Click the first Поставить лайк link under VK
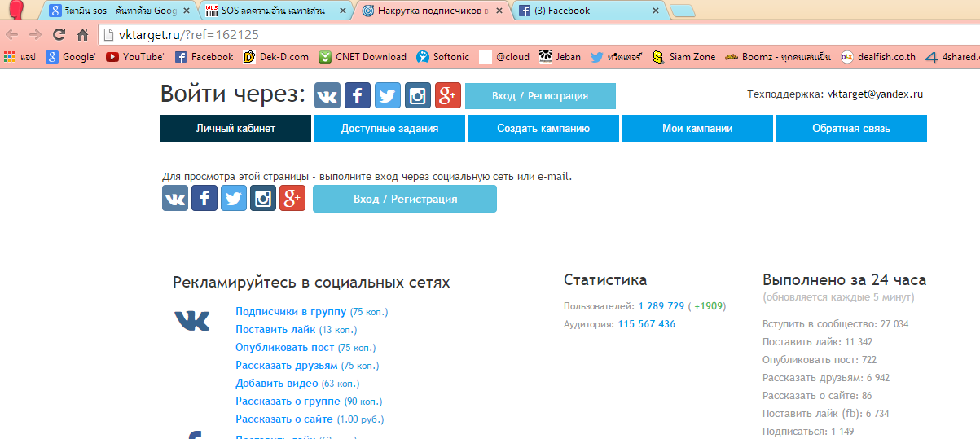 (275, 330)
